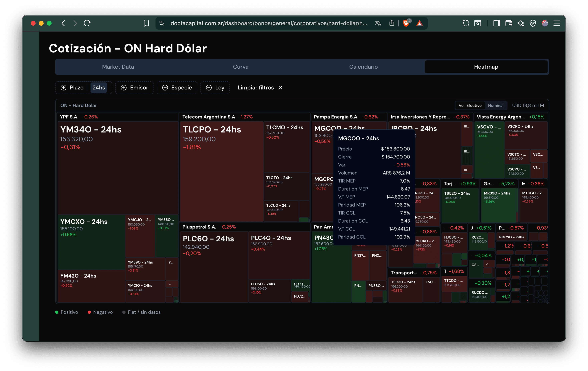Go back with the browser back arrow
The width and height of the screenshot is (588, 371).
coord(63,23)
